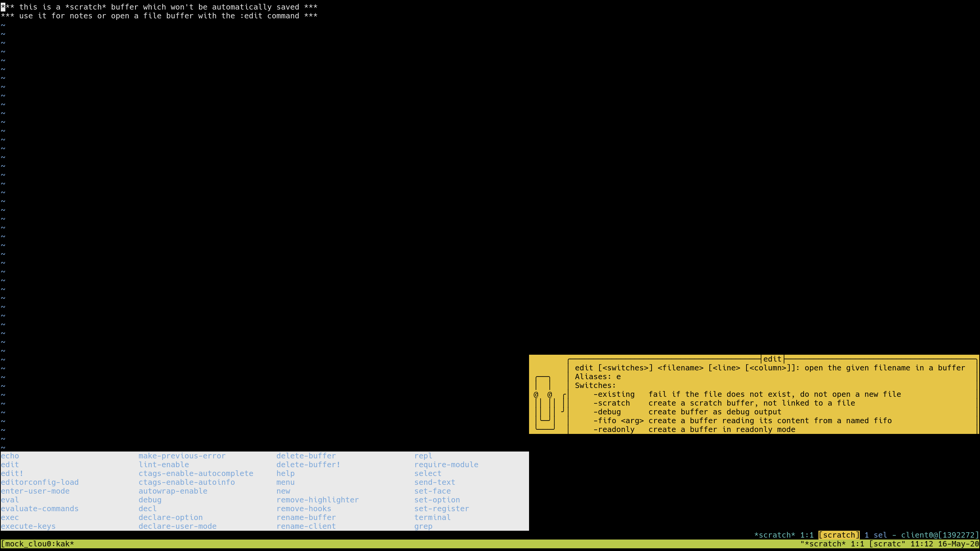Select 'declare-option' command
Image resolution: width=980 pixels, height=551 pixels.
[171, 517]
